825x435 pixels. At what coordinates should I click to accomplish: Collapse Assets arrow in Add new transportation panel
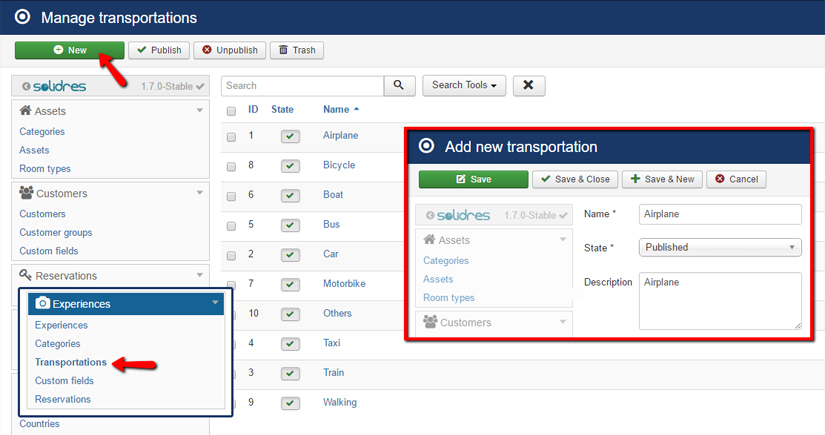pyautogui.click(x=563, y=239)
